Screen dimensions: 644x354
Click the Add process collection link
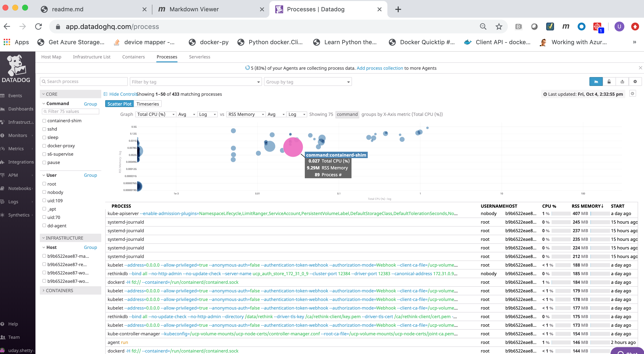point(380,68)
